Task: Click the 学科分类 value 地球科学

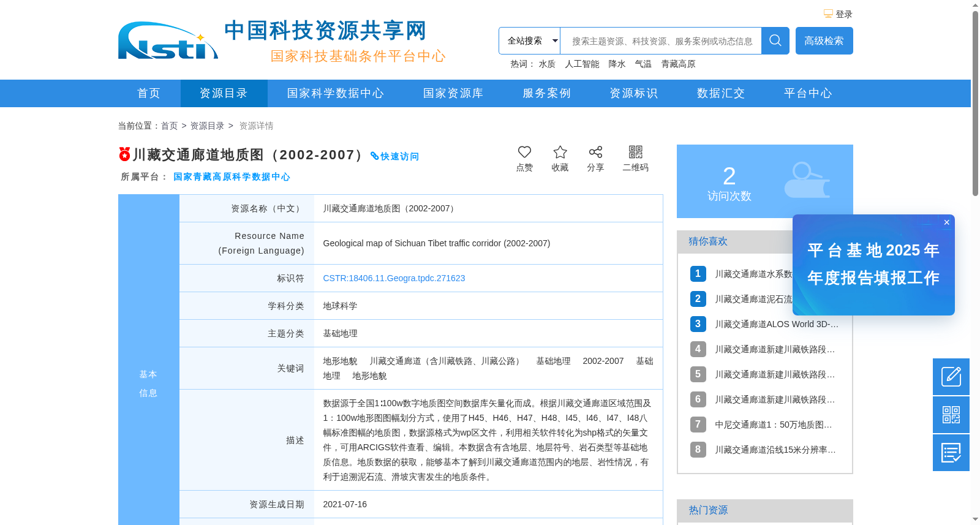Action: click(x=340, y=306)
